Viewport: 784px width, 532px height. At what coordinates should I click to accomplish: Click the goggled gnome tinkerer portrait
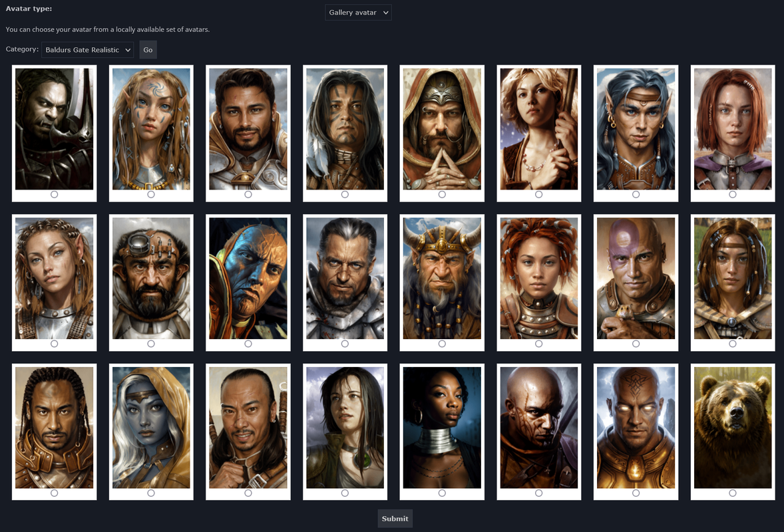[151, 278]
